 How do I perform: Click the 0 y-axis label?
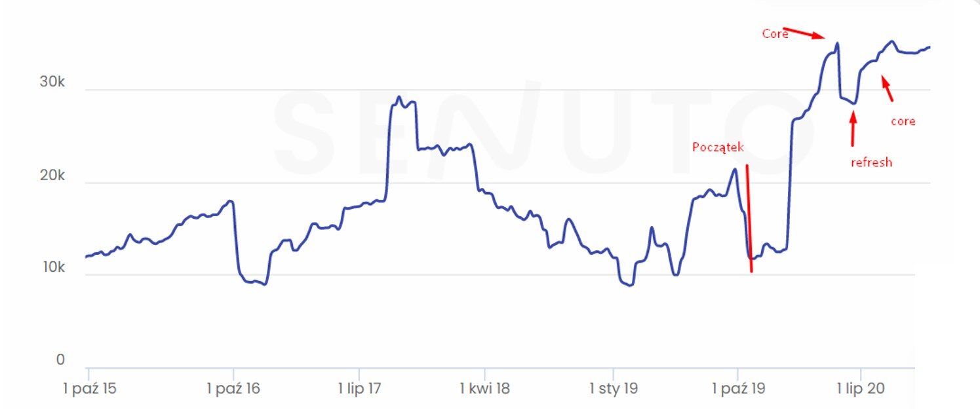coord(60,360)
